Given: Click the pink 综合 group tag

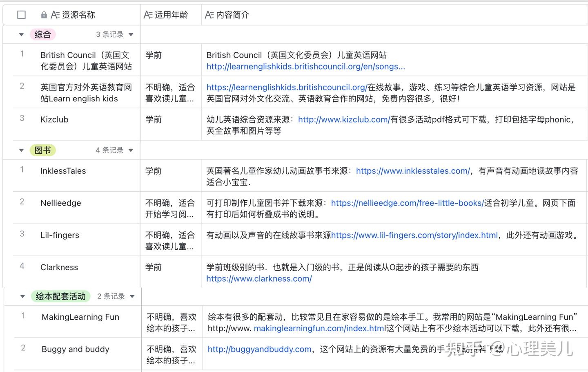Looking at the screenshot, I should click(x=42, y=35).
